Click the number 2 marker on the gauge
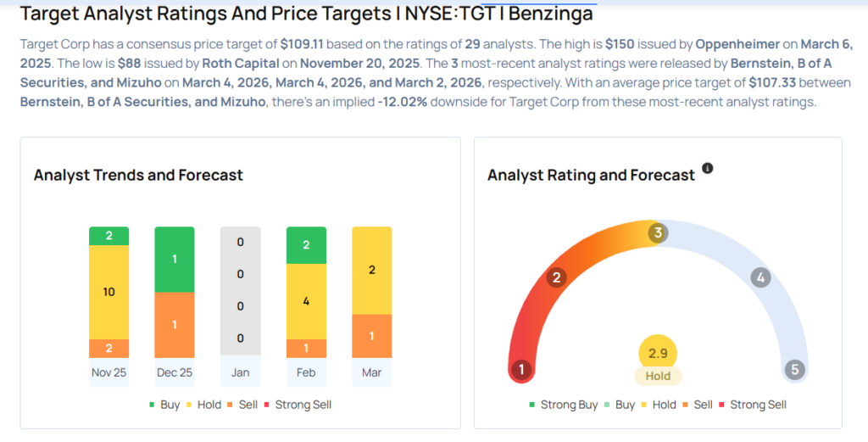The image size is (868, 442). coord(557,277)
